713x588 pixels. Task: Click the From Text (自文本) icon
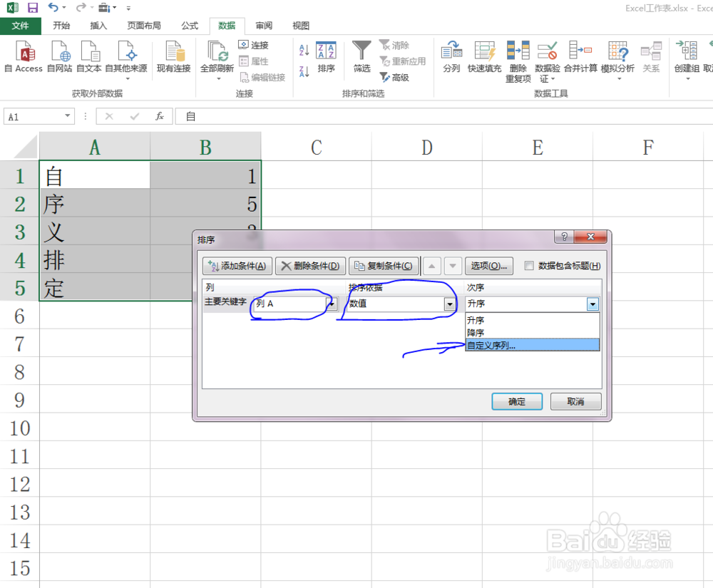[x=88, y=57]
